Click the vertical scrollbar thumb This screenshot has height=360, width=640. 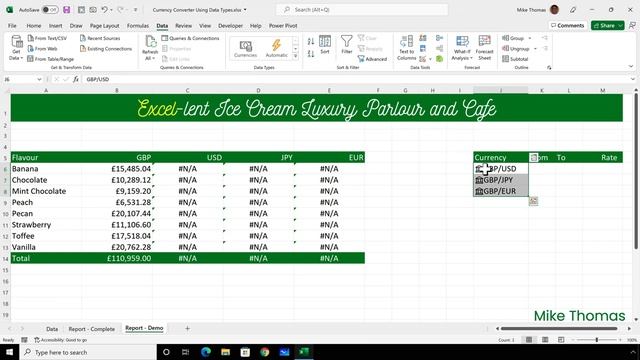(x=636, y=171)
